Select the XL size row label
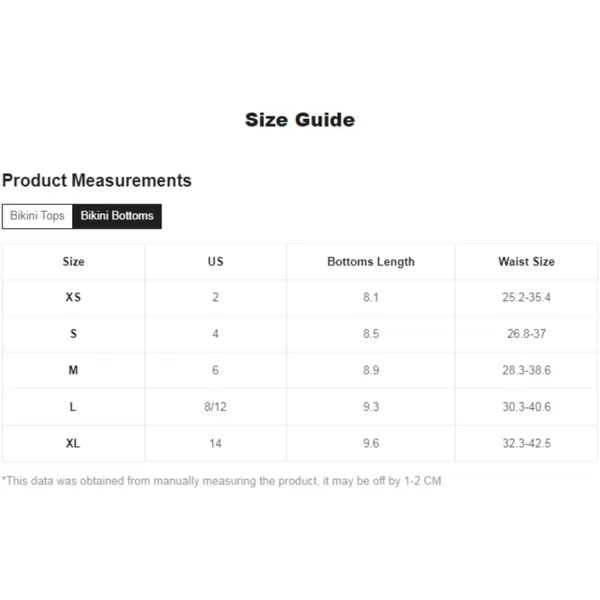The image size is (600, 600). (x=73, y=443)
